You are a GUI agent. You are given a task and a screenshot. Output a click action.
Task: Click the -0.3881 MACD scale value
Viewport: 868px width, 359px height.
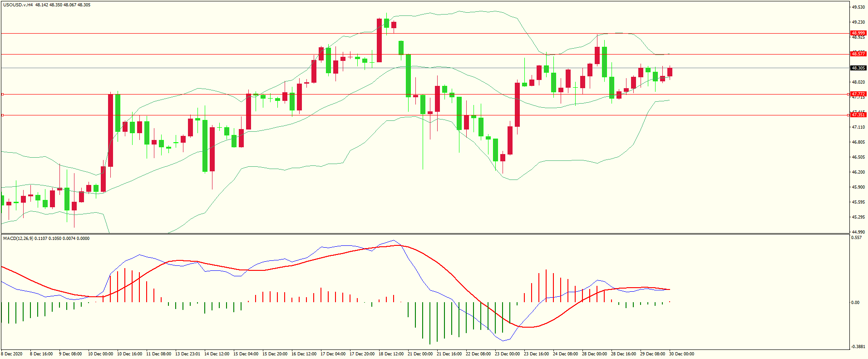click(858, 347)
